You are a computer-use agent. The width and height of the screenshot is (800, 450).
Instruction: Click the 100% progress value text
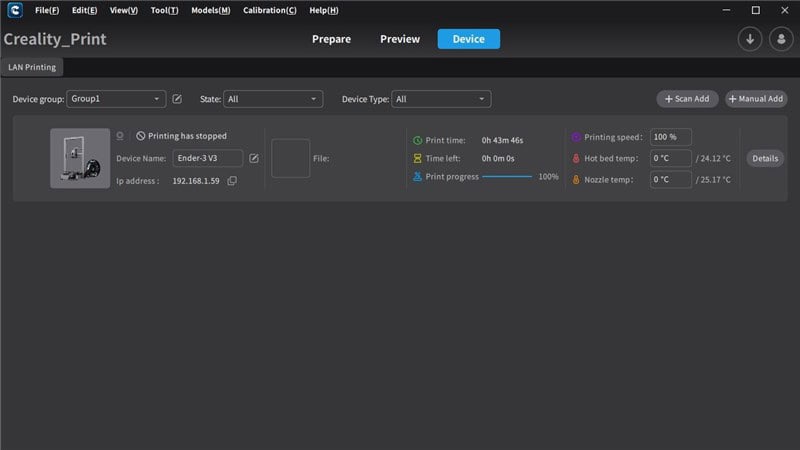(548, 177)
